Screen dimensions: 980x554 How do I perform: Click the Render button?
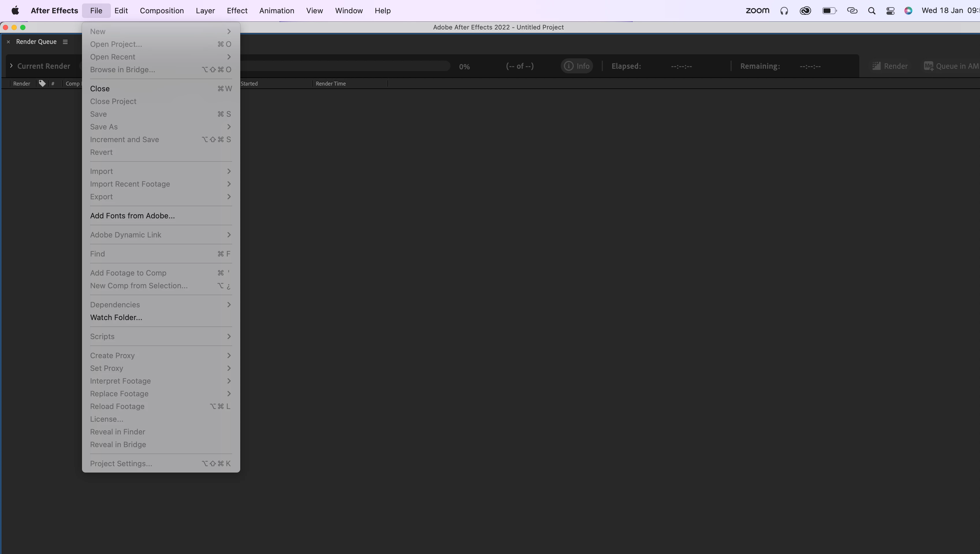click(x=889, y=66)
